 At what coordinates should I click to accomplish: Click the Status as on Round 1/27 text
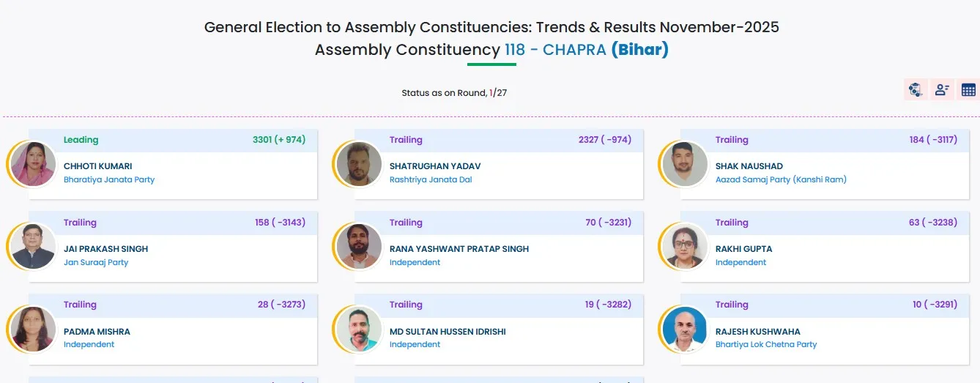[454, 93]
